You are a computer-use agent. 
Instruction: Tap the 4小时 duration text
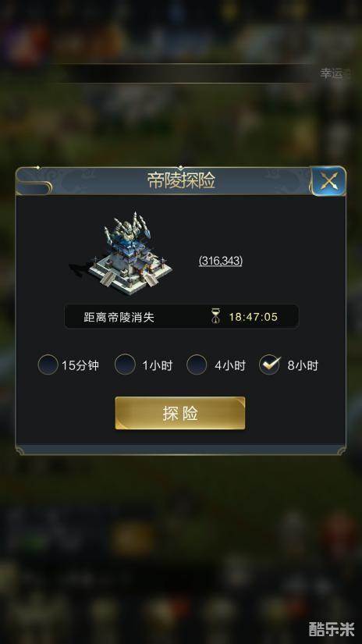click(x=230, y=365)
